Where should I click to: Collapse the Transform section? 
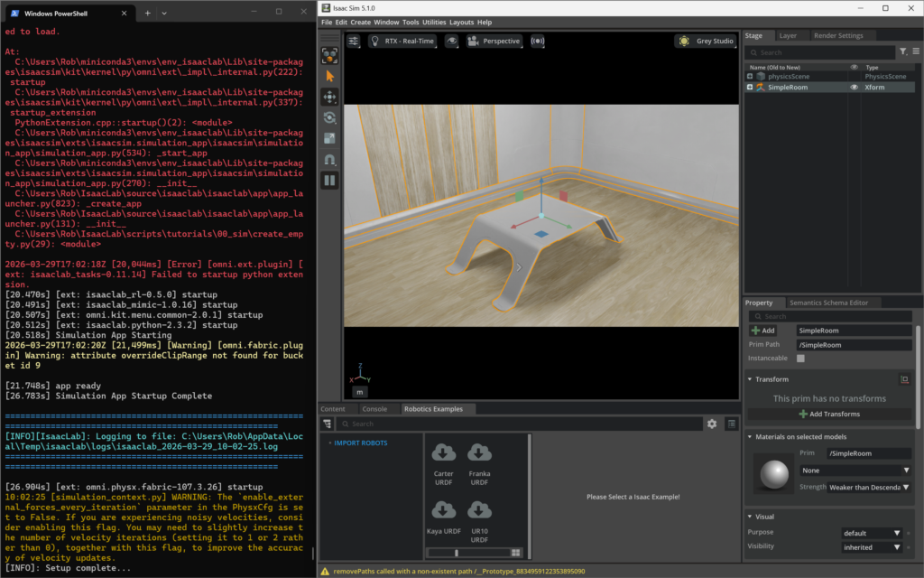pyautogui.click(x=750, y=379)
